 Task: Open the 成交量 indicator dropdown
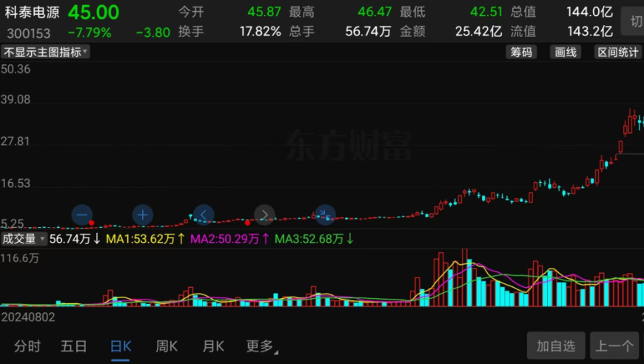(24, 238)
